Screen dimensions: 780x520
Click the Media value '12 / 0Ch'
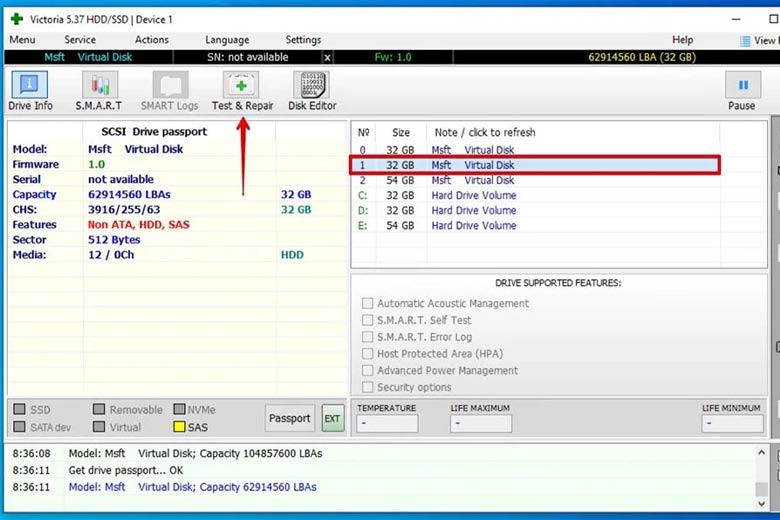pos(111,255)
